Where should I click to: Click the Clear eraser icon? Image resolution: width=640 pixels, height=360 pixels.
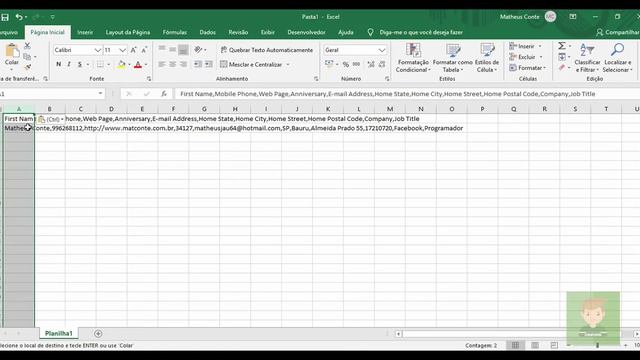pos(562,67)
